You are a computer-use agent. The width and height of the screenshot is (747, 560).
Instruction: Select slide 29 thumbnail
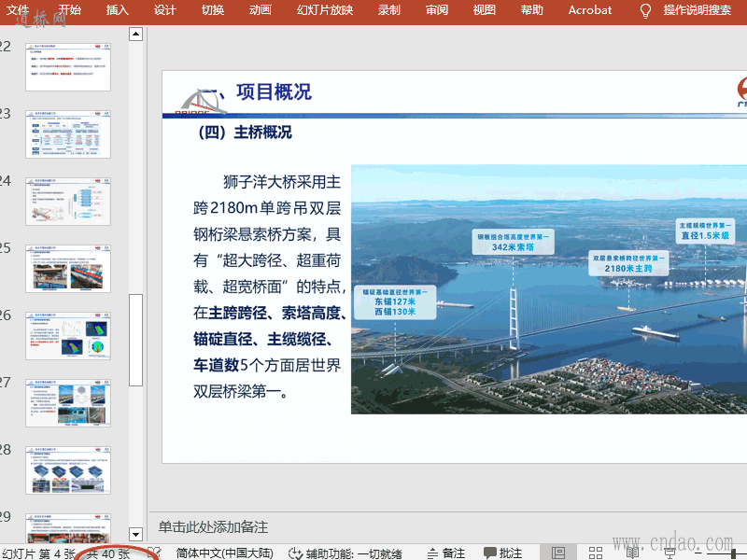coord(68,528)
